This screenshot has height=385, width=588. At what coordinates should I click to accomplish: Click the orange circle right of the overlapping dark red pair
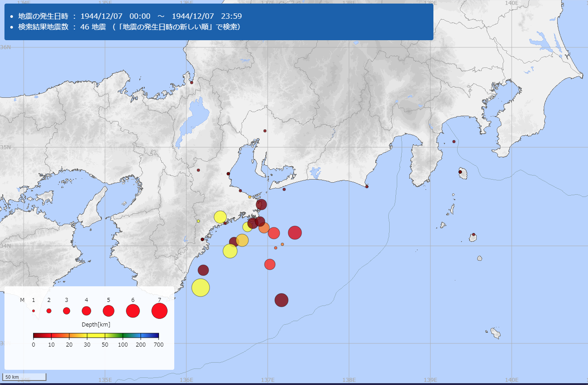coord(264,228)
